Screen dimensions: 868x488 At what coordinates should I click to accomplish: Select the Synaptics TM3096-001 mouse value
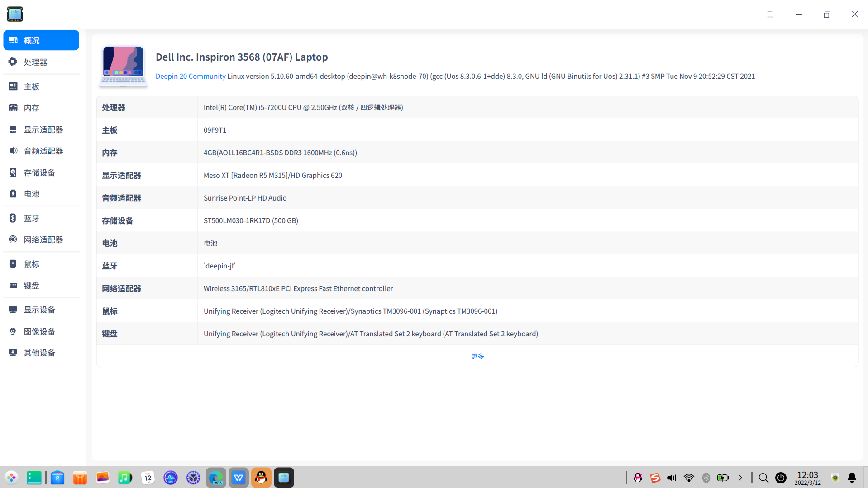coord(350,311)
